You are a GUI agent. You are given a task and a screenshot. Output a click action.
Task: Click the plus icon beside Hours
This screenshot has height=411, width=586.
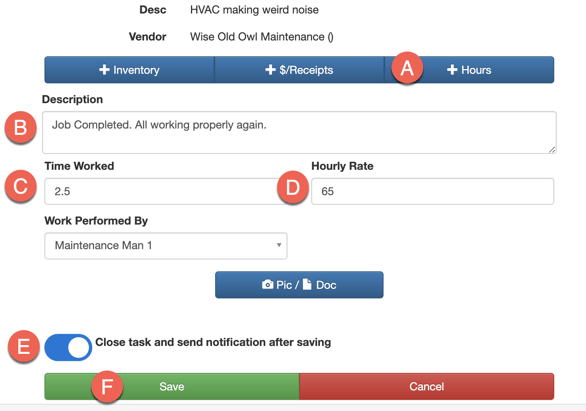tap(452, 69)
